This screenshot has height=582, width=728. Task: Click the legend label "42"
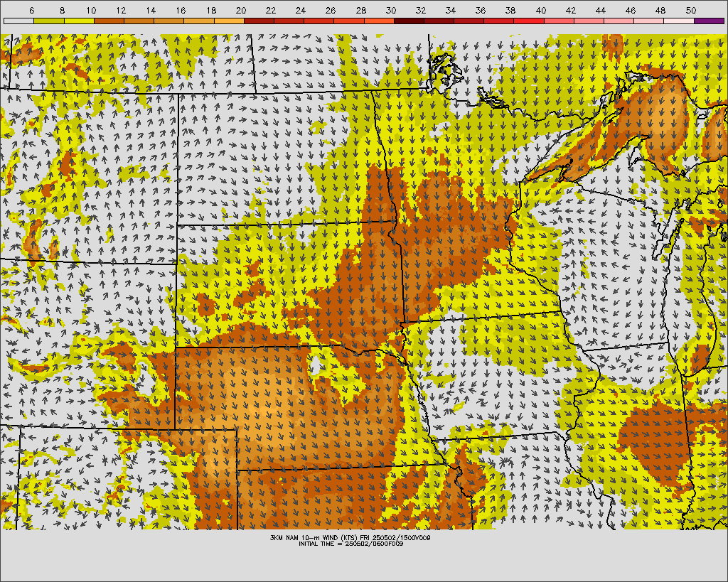click(571, 10)
